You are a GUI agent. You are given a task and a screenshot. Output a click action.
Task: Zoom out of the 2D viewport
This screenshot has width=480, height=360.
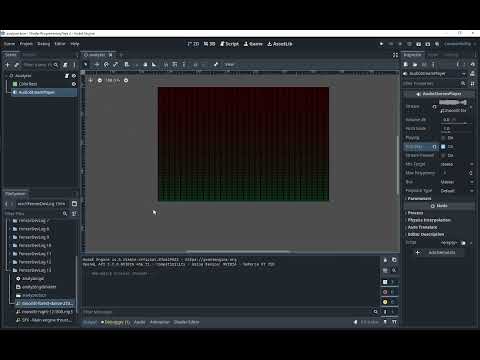point(100,80)
